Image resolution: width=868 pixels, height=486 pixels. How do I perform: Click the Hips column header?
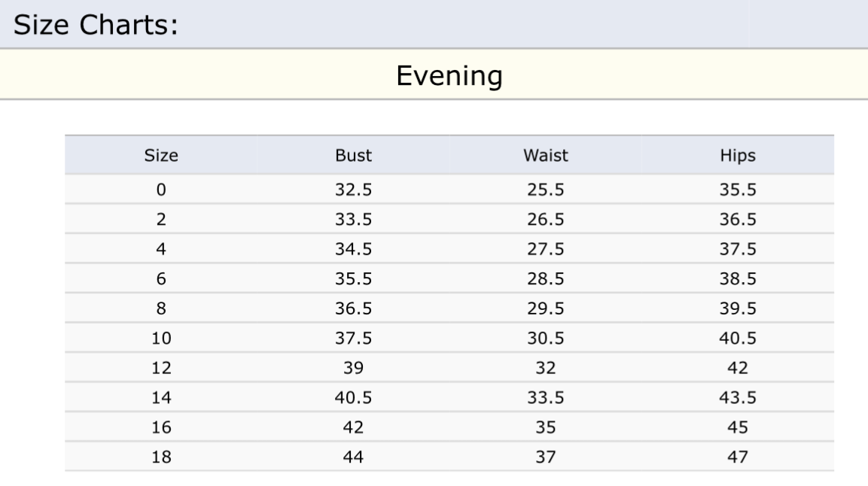[x=738, y=156]
